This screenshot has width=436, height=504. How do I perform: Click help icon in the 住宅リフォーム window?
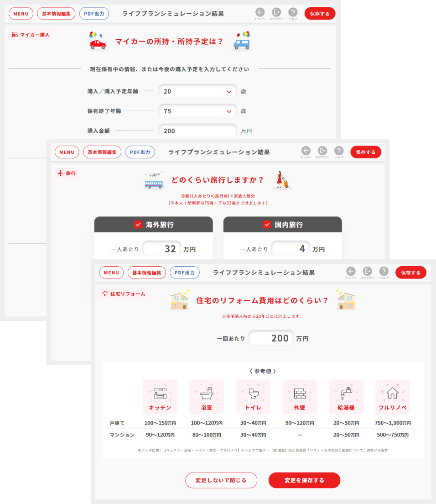tap(384, 272)
